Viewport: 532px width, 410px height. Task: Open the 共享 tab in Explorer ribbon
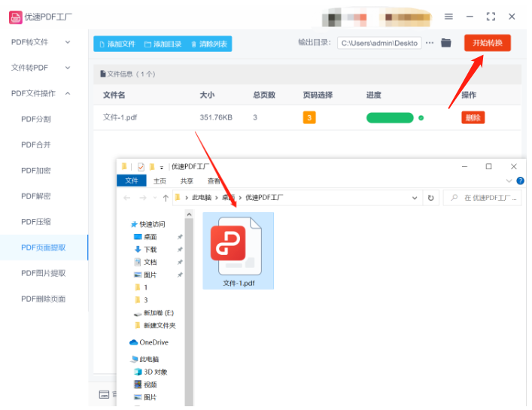(187, 181)
